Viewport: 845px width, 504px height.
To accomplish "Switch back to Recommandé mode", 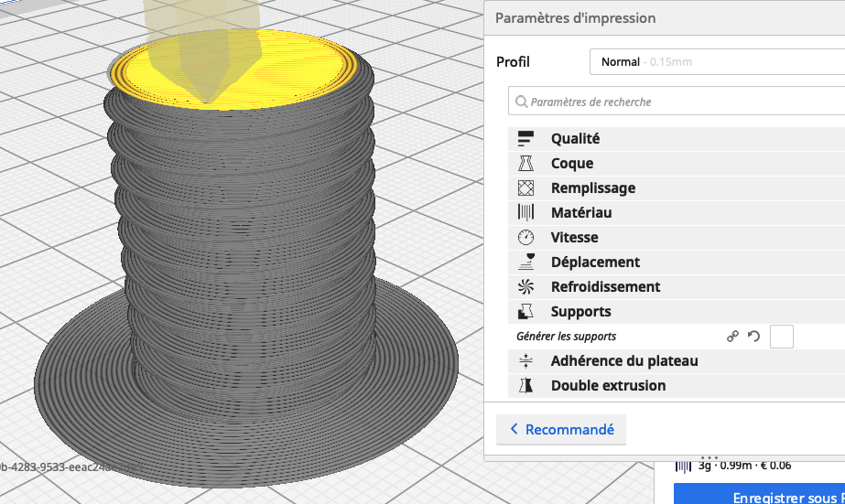I will (x=561, y=429).
